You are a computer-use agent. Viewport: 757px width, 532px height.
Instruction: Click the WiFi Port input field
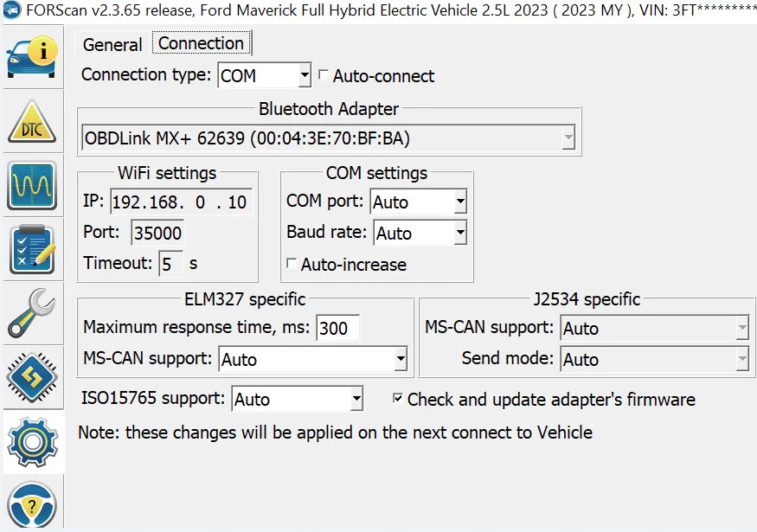pos(157,234)
